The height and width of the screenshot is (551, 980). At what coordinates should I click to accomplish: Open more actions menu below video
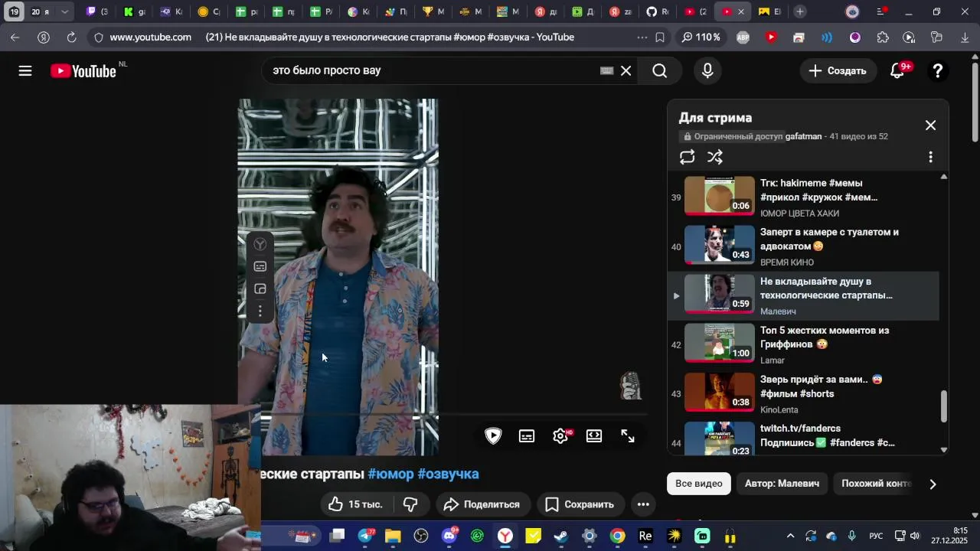point(643,504)
